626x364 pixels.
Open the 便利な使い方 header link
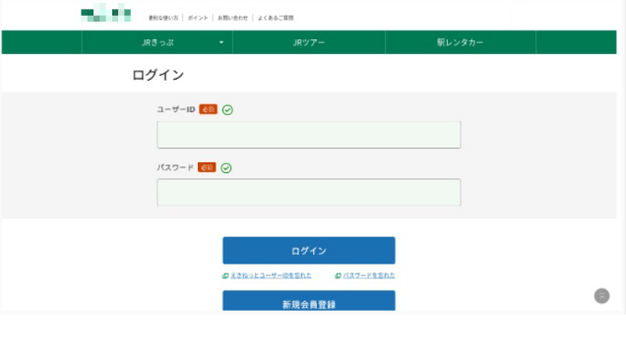163,18
